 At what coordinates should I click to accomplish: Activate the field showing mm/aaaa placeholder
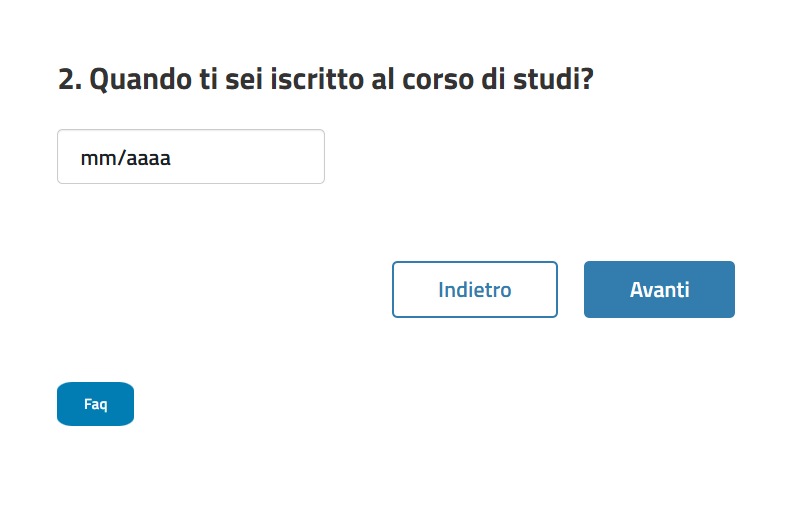[190, 157]
